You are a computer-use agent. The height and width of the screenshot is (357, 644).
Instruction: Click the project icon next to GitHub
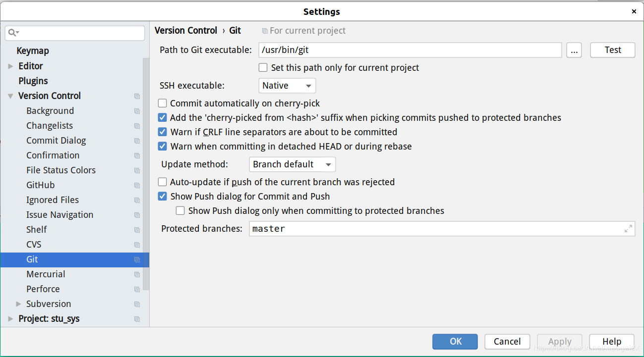coord(137,185)
